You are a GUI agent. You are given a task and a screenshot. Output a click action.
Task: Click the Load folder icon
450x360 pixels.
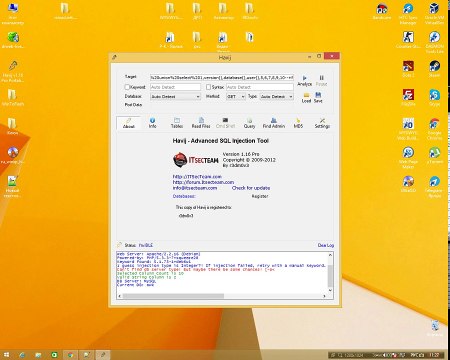coord(306,95)
